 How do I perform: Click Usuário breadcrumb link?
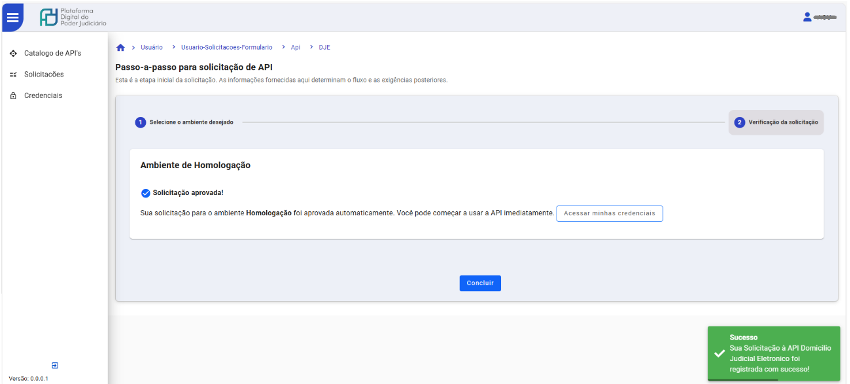151,48
